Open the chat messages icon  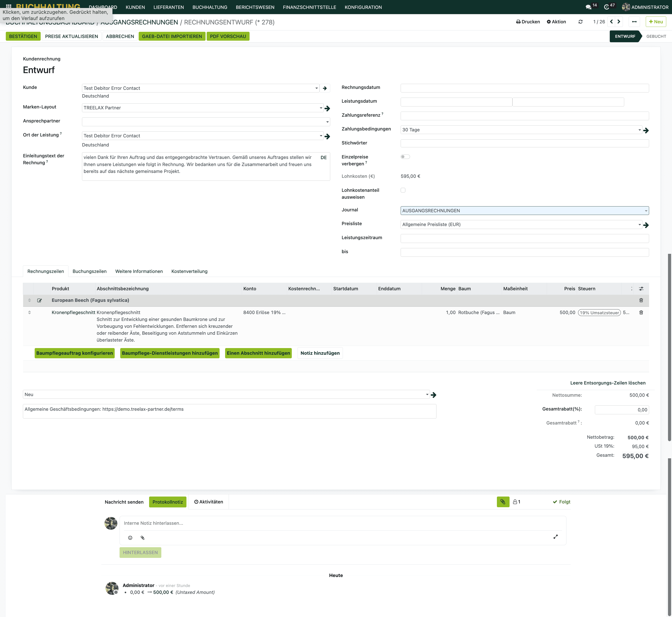click(x=588, y=7)
